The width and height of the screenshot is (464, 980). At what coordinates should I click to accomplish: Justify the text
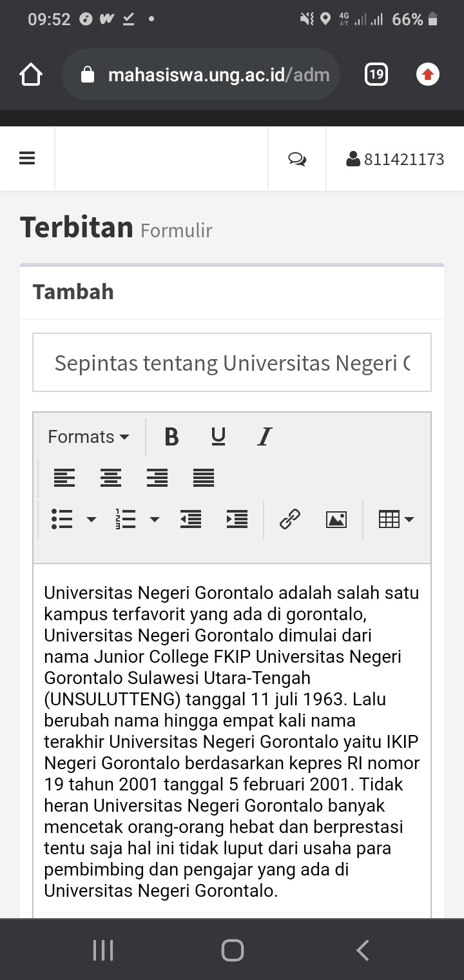click(204, 478)
